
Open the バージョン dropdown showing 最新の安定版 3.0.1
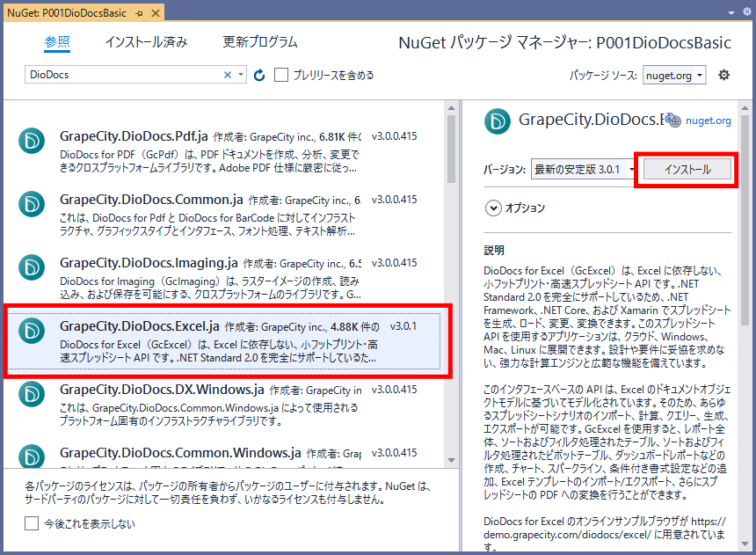pos(584,170)
